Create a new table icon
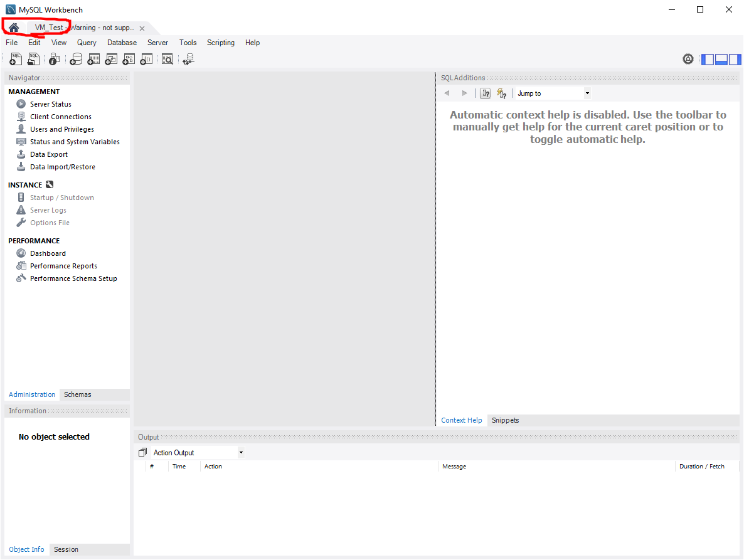Viewport: 744px width, 560px height. (x=93, y=60)
